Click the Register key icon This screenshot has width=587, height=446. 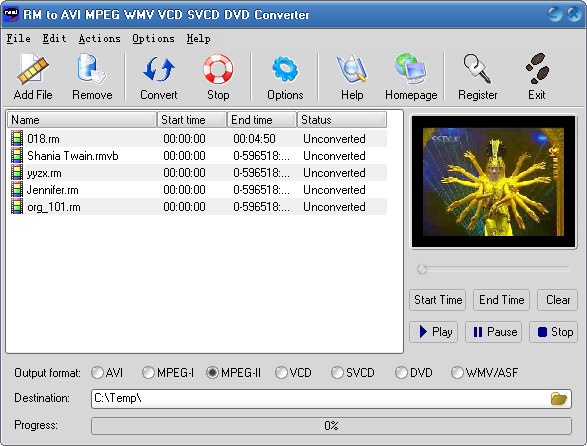click(477, 69)
